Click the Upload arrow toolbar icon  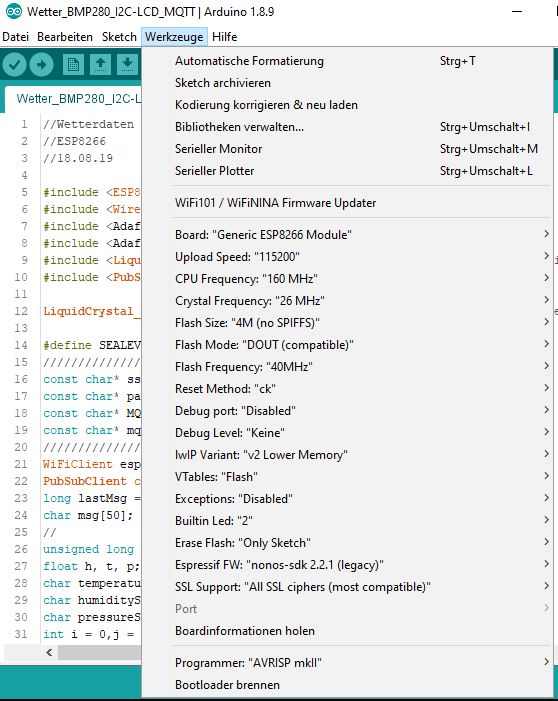click(42, 64)
